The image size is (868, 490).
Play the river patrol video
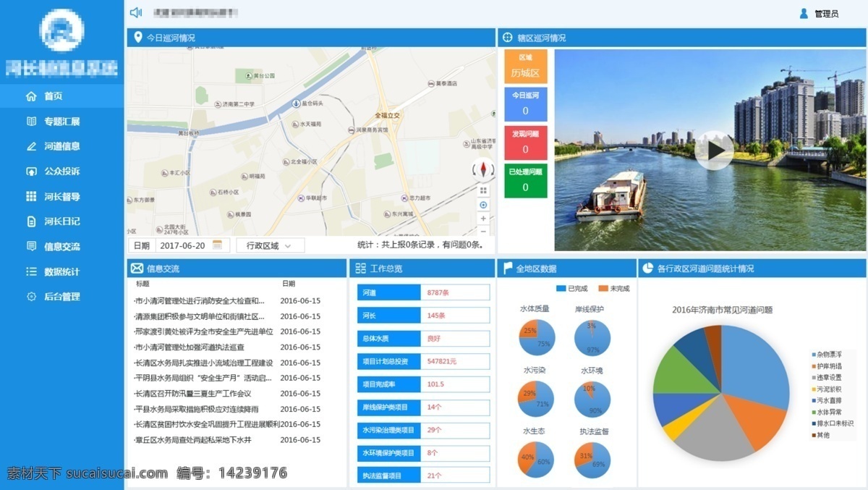coord(714,151)
